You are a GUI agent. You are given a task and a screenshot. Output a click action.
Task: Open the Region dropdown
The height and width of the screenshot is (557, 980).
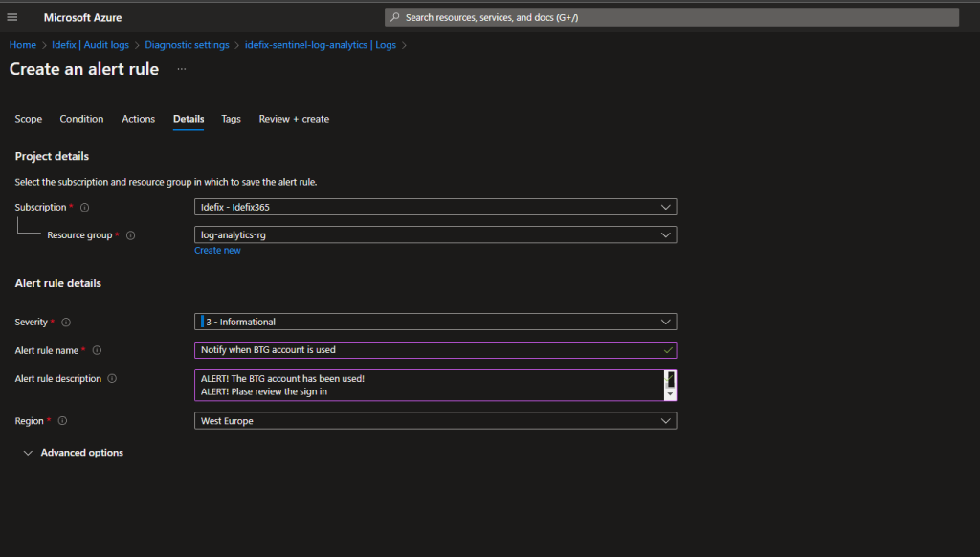click(x=435, y=421)
